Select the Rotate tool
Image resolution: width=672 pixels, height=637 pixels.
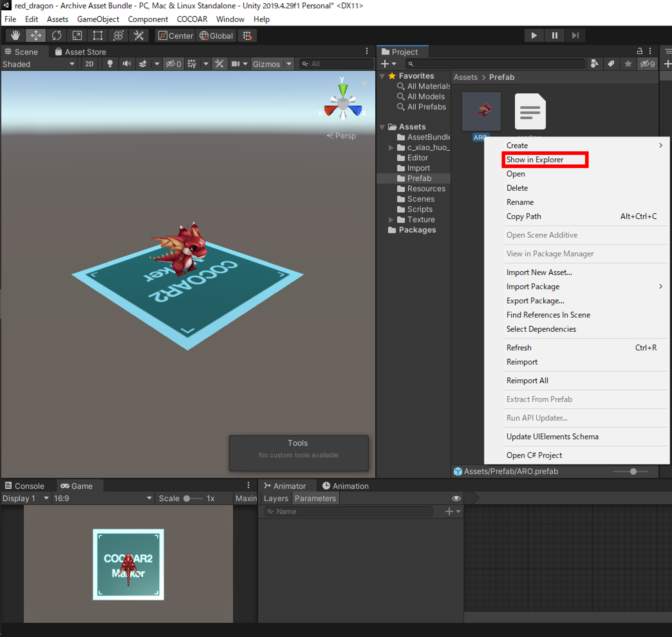coord(57,36)
